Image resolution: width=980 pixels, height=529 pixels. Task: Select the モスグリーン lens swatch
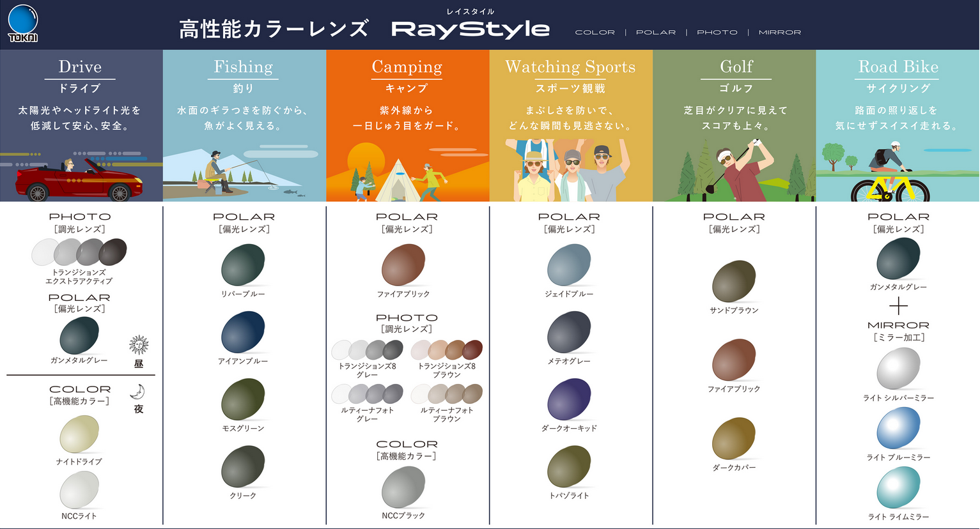[243, 399]
